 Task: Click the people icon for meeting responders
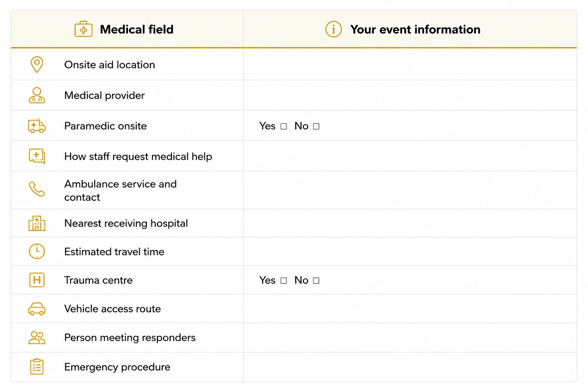pyautogui.click(x=37, y=338)
